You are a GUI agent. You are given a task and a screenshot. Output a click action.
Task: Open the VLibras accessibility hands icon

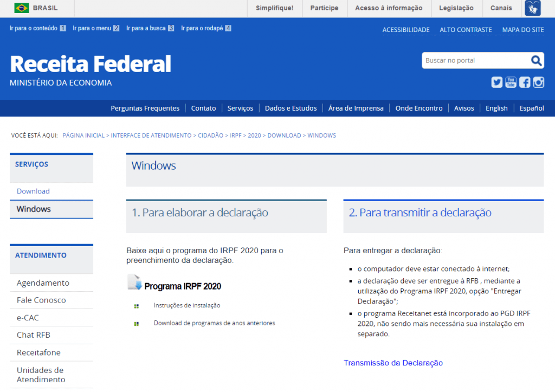pos(533,8)
